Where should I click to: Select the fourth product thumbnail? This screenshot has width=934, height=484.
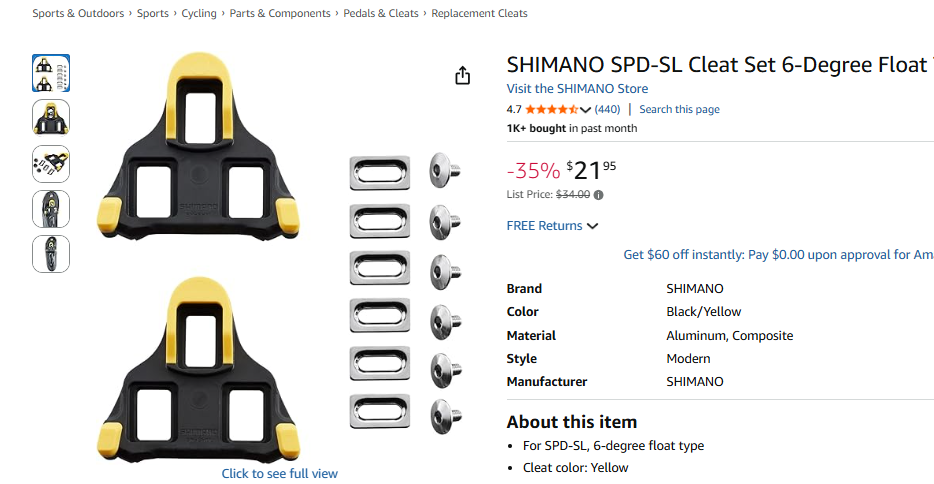point(51,208)
